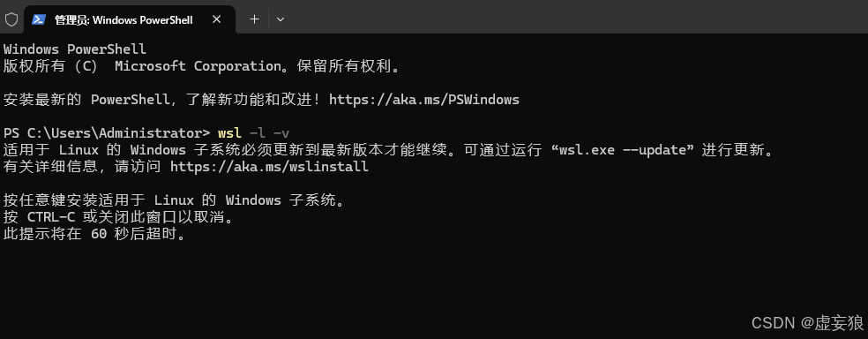Expand the new tab profile dropdown
This screenshot has width=868, height=339.
click(x=281, y=19)
